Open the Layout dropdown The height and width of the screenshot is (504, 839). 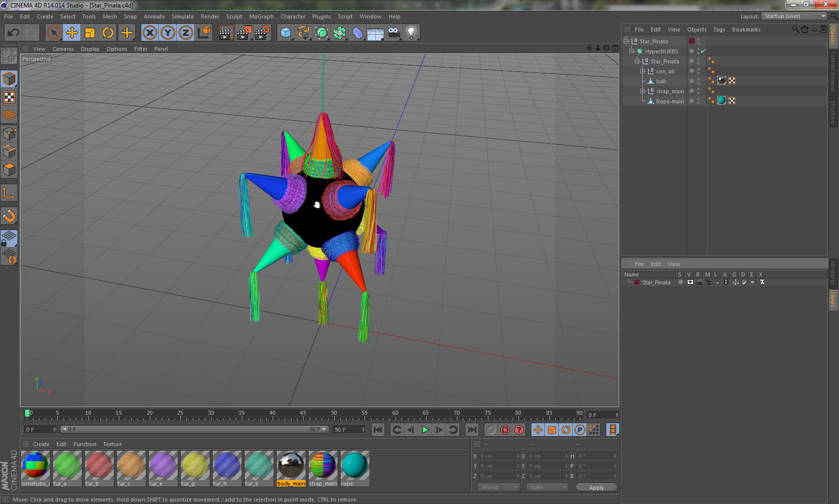click(795, 16)
